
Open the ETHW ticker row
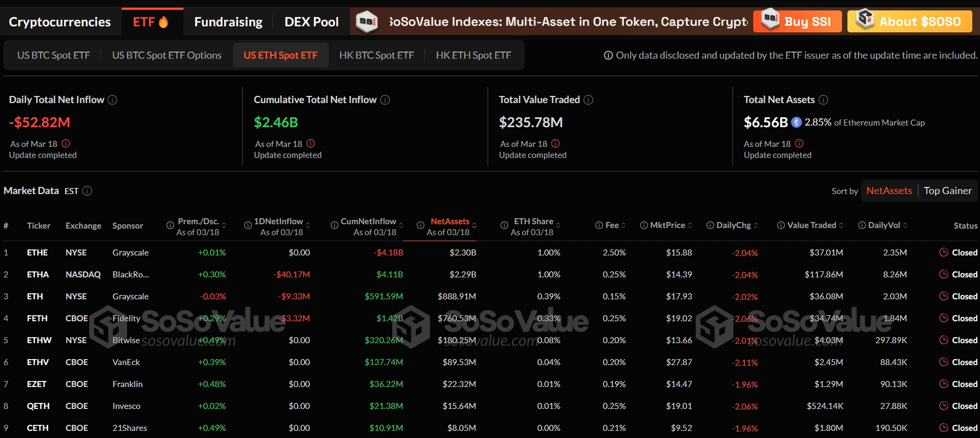click(x=490, y=340)
